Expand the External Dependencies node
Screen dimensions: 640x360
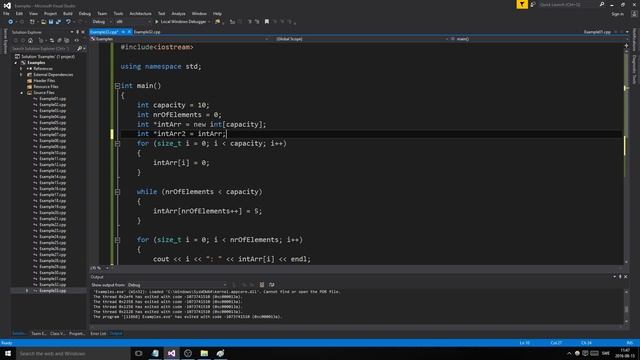click(22, 75)
